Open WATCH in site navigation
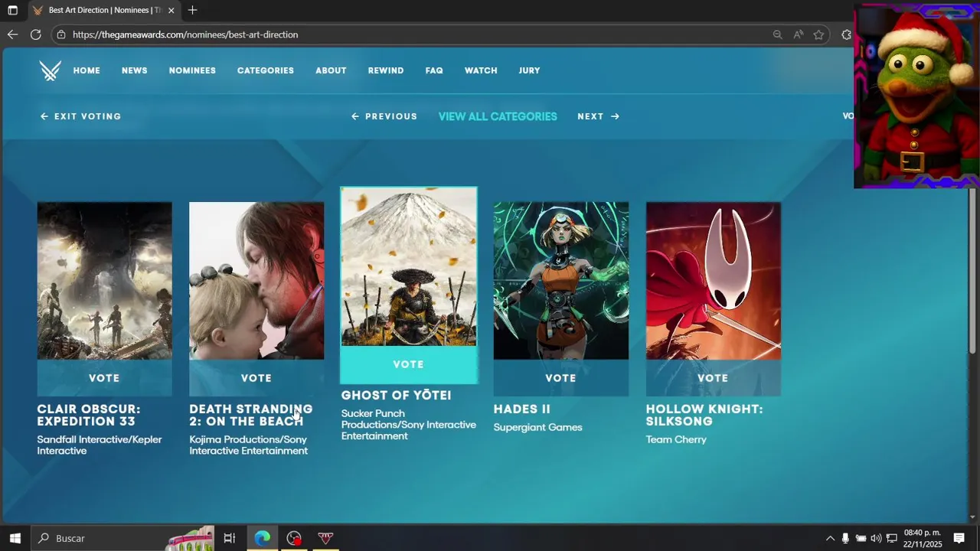The image size is (980, 551). point(481,70)
